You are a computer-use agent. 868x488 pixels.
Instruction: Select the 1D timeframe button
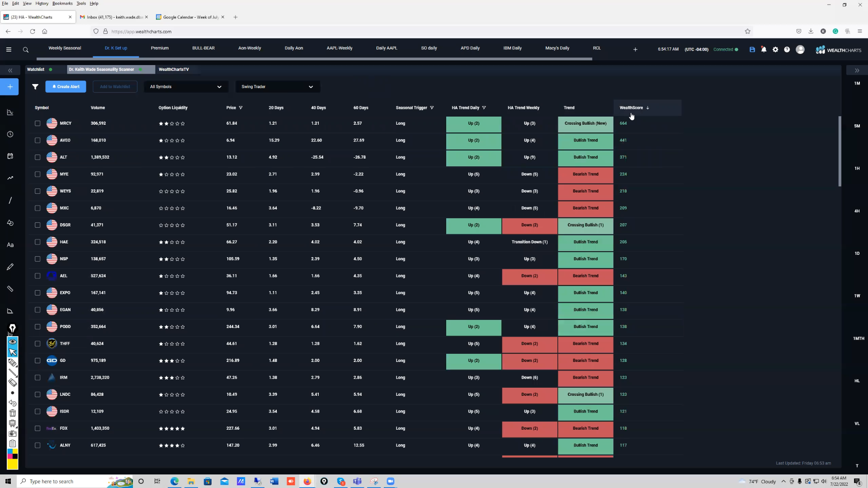[x=857, y=253]
